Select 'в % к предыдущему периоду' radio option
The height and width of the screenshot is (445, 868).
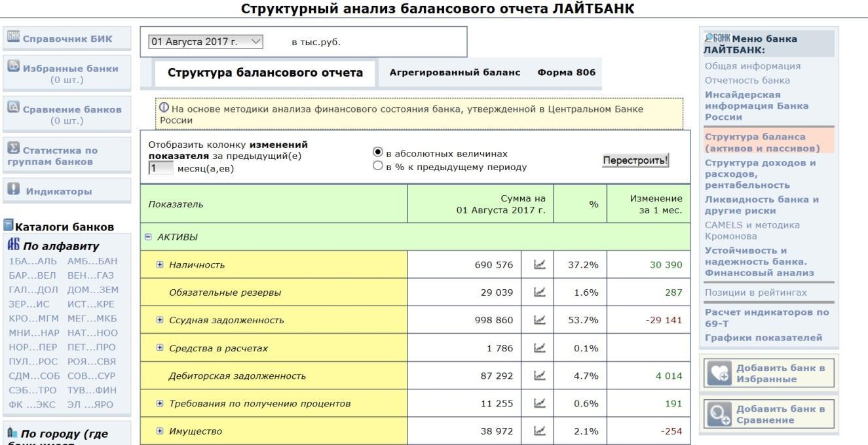(377, 166)
